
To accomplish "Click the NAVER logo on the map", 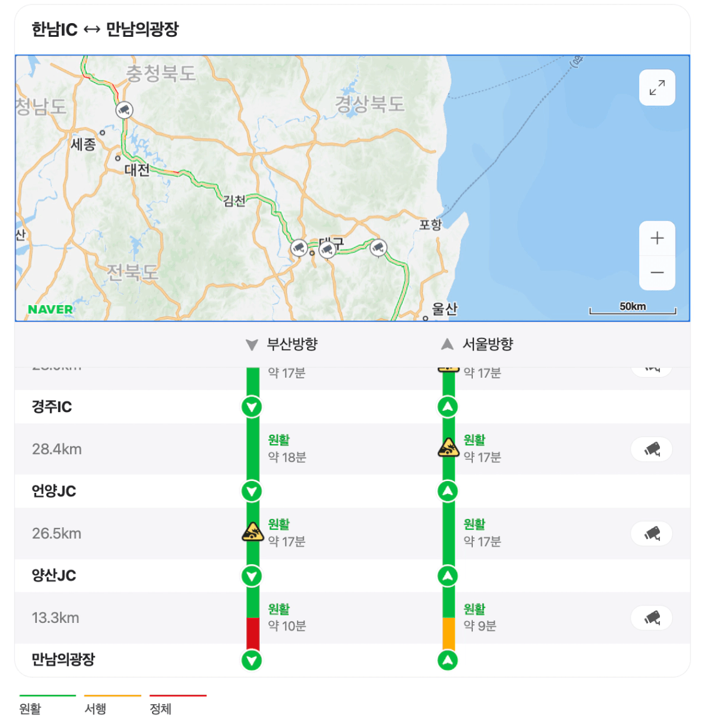I will 51,309.
